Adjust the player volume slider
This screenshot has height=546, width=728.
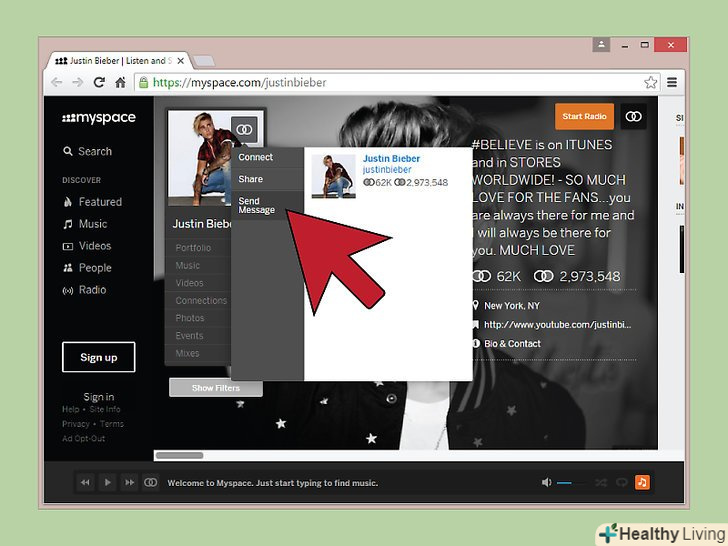pyautogui.click(x=571, y=483)
